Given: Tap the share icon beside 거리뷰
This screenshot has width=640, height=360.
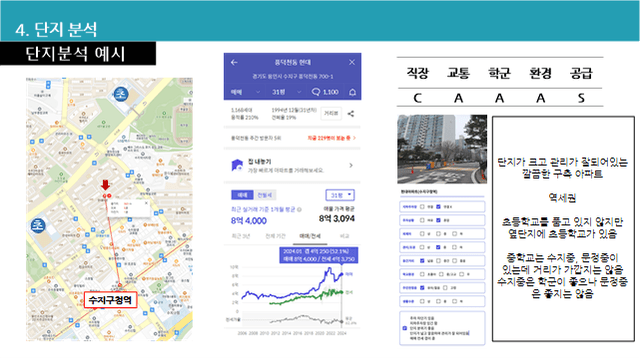Looking at the screenshot, I should click(x=351, y=113).
